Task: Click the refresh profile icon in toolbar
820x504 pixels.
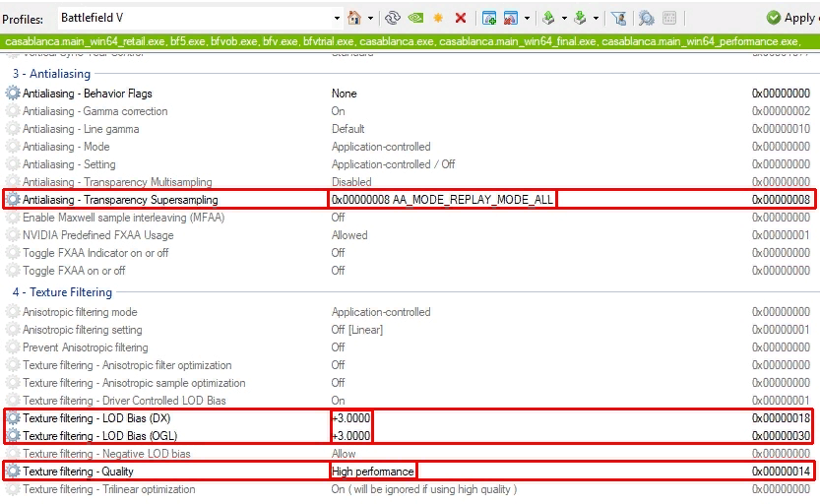Action: point(392,19)
